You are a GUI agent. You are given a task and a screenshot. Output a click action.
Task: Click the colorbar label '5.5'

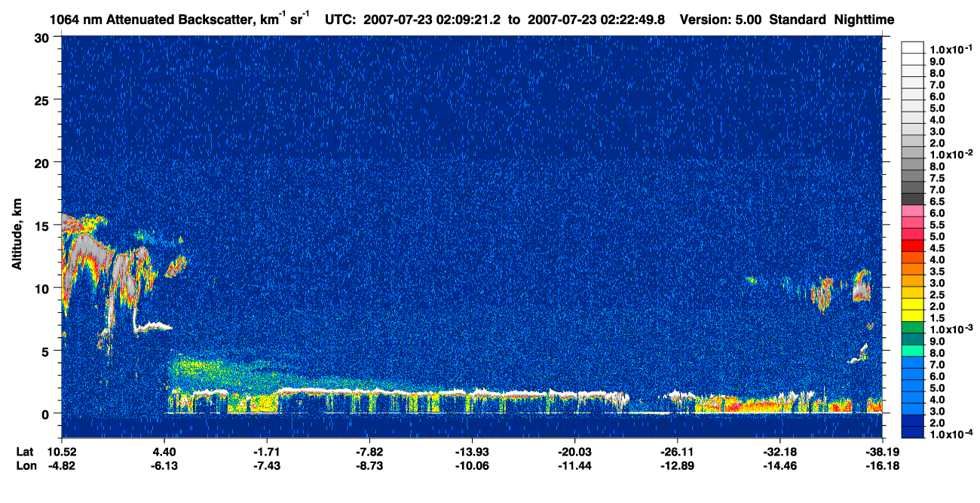[x=936, y=225]
